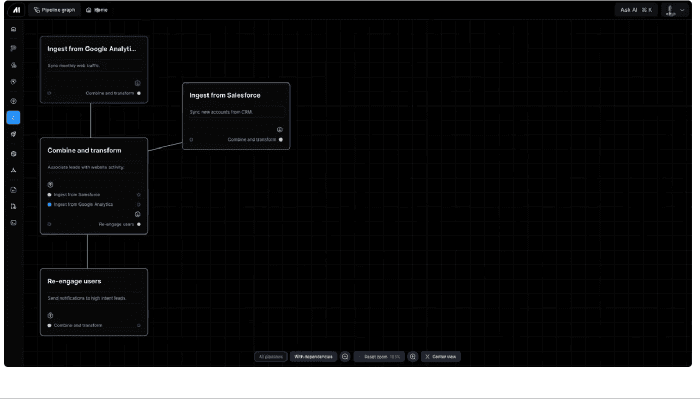
Task: Click the small circle right of Ingest from Google Analytics row
Action: 139,204
